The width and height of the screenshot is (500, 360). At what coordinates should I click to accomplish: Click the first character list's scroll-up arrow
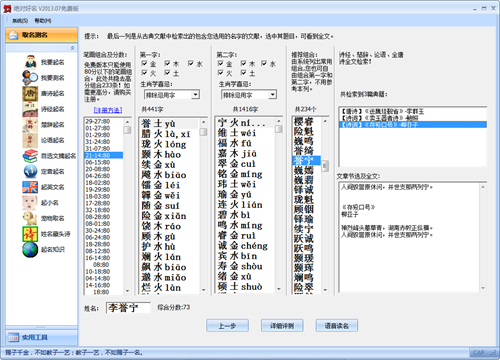tap(203, 122)
